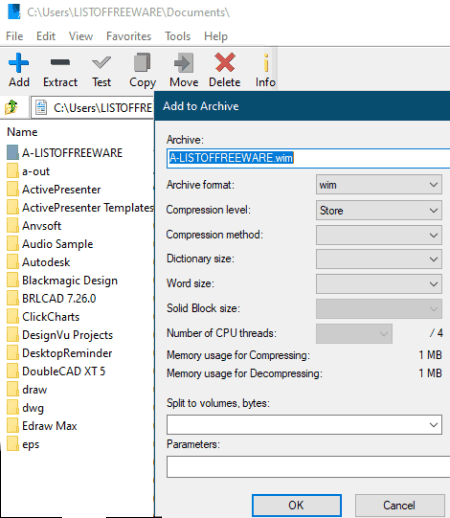Confirm with the OK button
This screenshot has width=450, height=518.
point(297,505)
